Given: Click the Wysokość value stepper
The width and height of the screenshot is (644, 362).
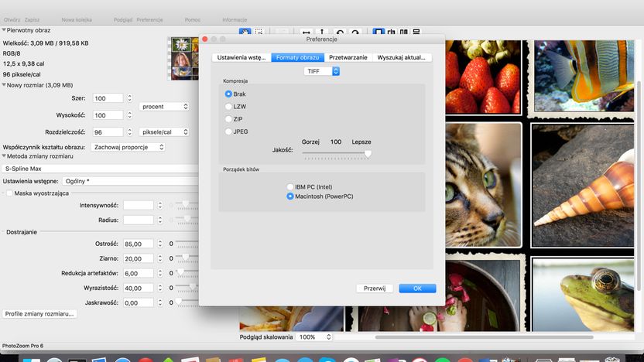Looking at the screenshot, I should click(x=129, y=115).
